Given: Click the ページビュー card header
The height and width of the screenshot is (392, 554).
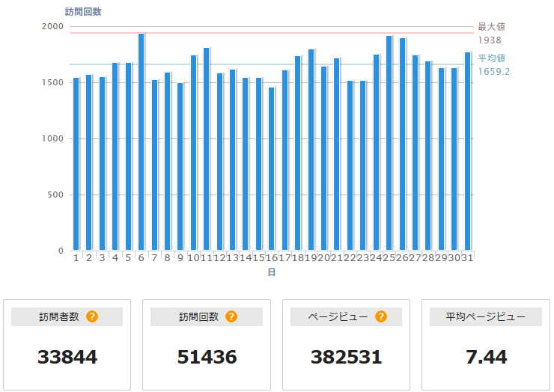Looking at the screenshot, I should (x=346, y=316).
